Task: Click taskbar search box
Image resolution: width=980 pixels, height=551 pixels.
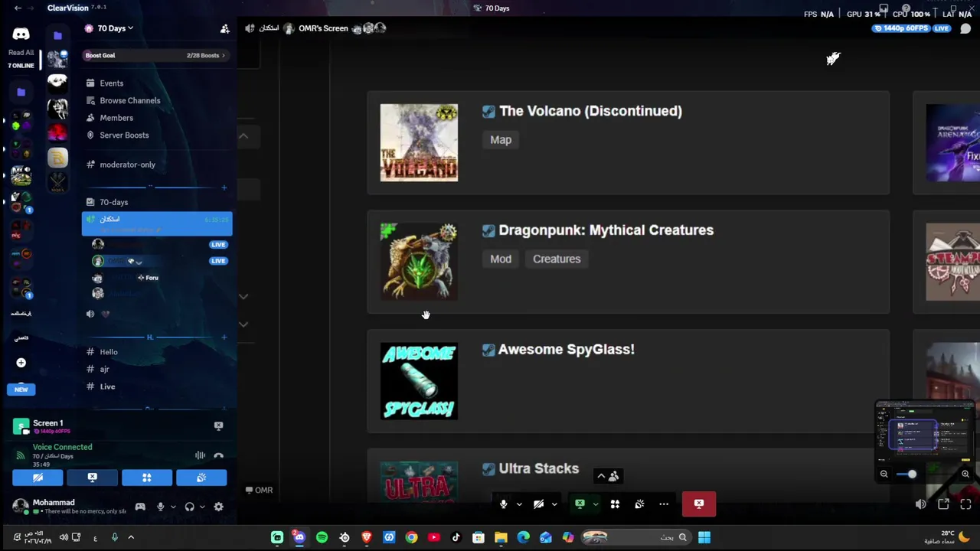Action: (637, 537)
